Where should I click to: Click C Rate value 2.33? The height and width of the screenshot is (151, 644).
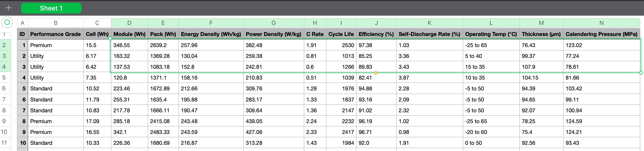pyautogui.click(x=315, y=132)
